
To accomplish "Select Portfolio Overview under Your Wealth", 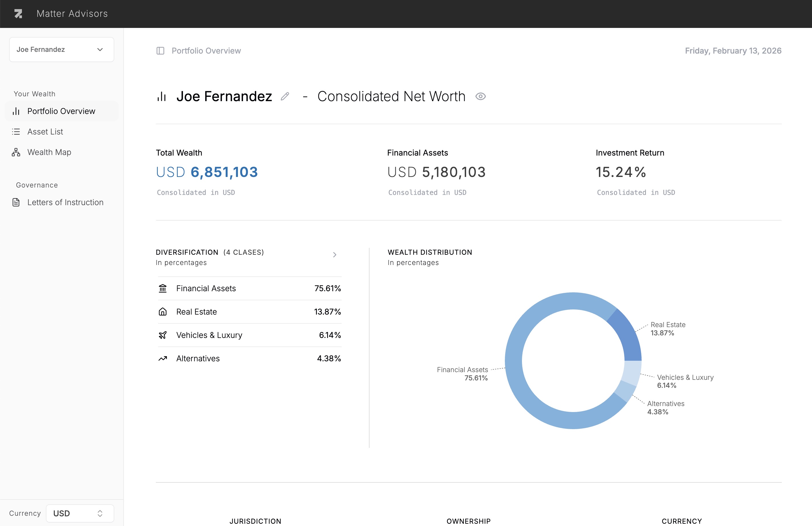I will (x=61, y=111).
